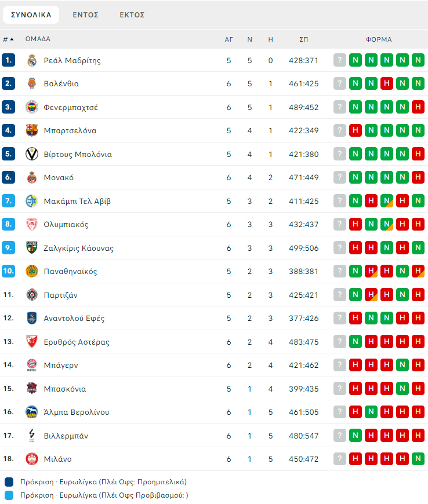The image size is (428, 504).
Task: Click the Milano team logo
Action: [x=32, y=459]
